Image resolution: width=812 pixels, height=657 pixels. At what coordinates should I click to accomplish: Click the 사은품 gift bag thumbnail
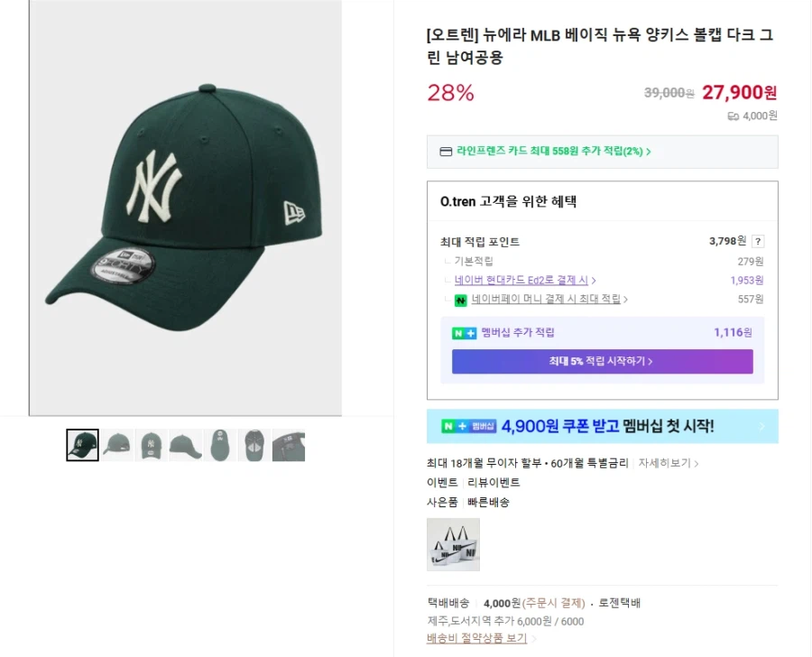pyautogui.click(x=454, y=544)
